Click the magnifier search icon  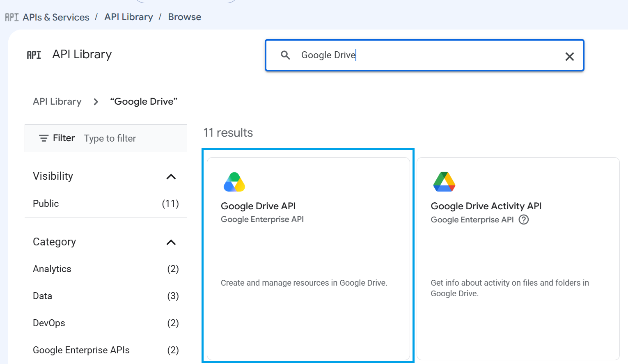285,55
